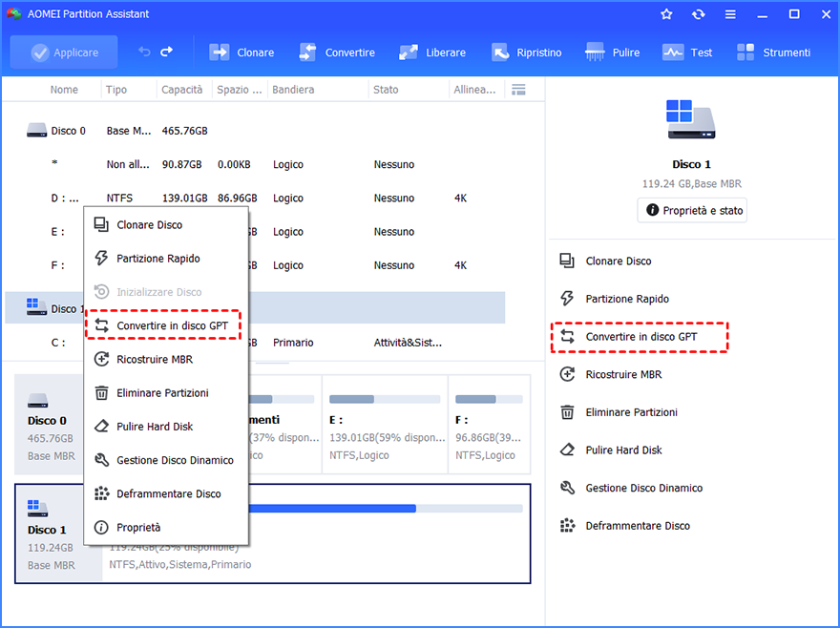The image size is (840, 628).
Task: Open the Convertire toolbar item
Action: click(x=337, y=52)
